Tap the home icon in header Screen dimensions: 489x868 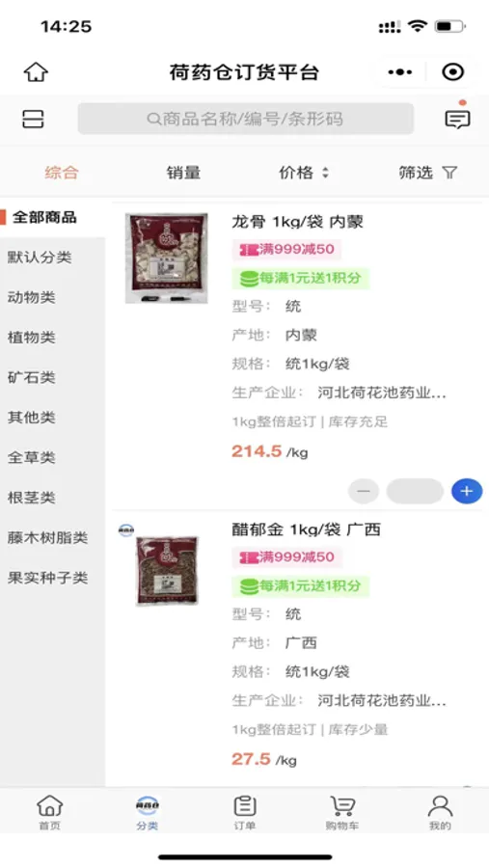(36, 72)
